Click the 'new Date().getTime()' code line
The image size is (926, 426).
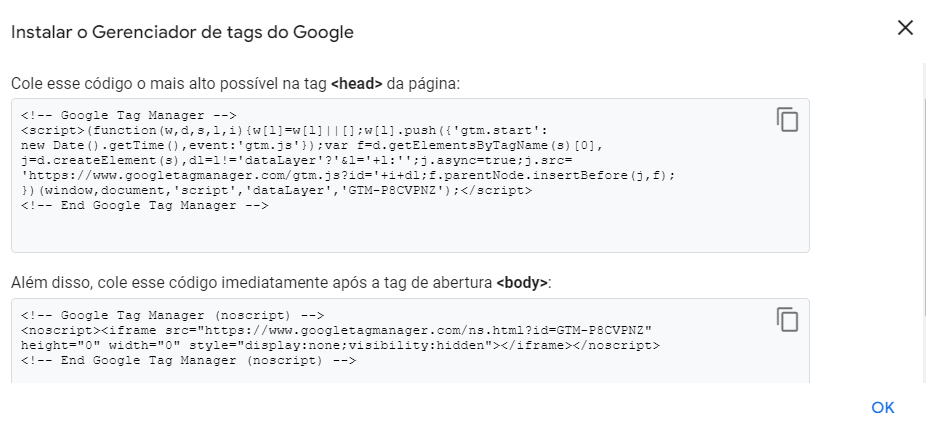click(312, 145)
